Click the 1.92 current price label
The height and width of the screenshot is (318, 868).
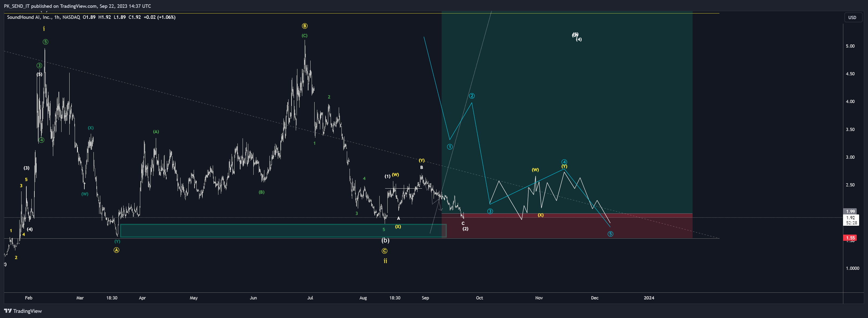pos(850,218)
